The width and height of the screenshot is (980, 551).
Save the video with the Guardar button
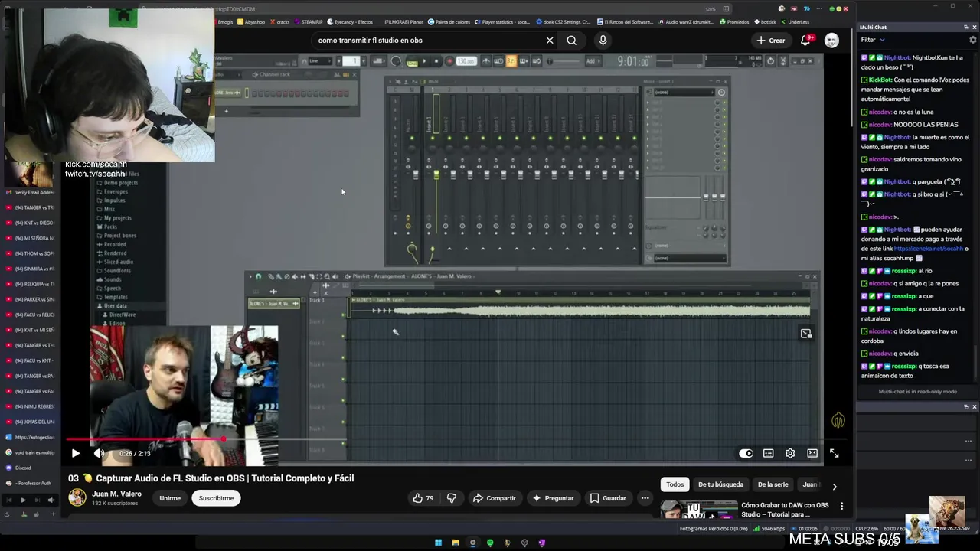point(608,498)
